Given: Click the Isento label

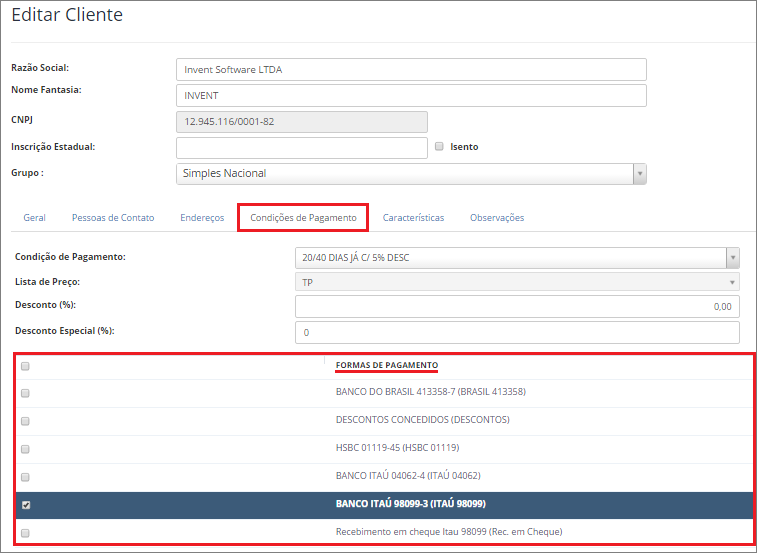Looking at the screenshot, I should click(x=464, y=147).
